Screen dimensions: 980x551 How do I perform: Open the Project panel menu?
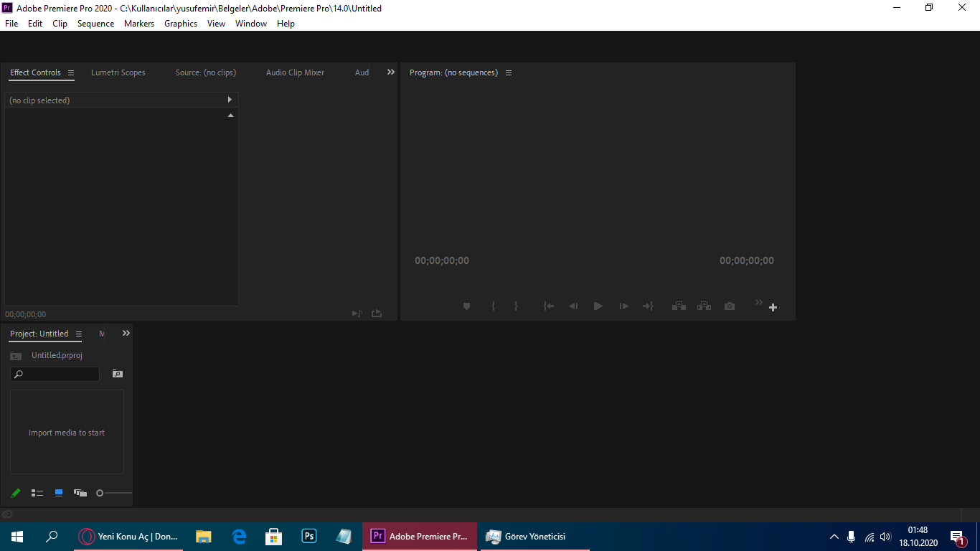pos(79,334)
